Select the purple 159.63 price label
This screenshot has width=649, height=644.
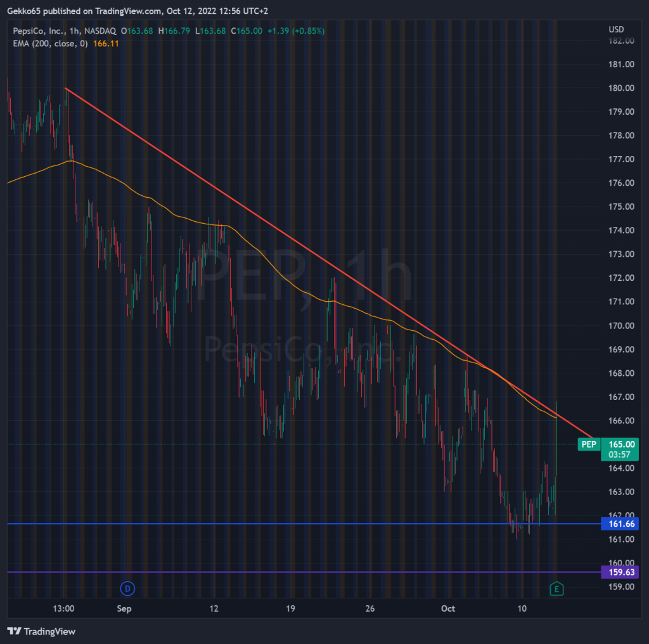click(x=619, y=572)
